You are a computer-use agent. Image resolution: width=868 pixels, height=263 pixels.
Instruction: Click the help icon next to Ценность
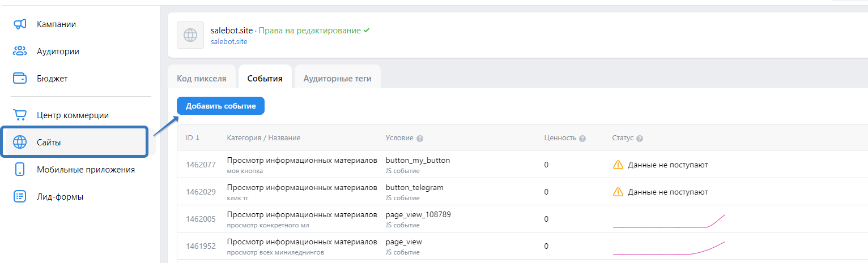coord(582,139)
